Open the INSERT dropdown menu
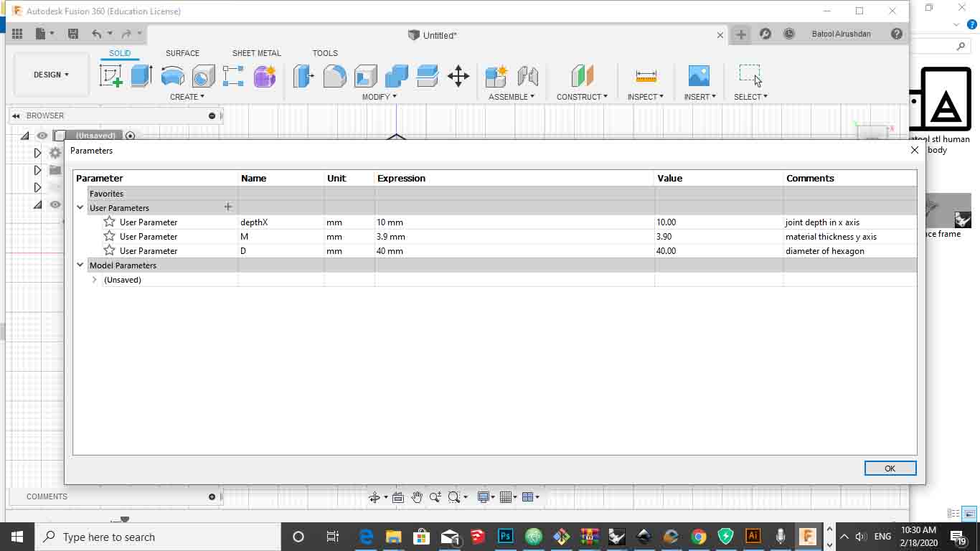 coord(700,97)
